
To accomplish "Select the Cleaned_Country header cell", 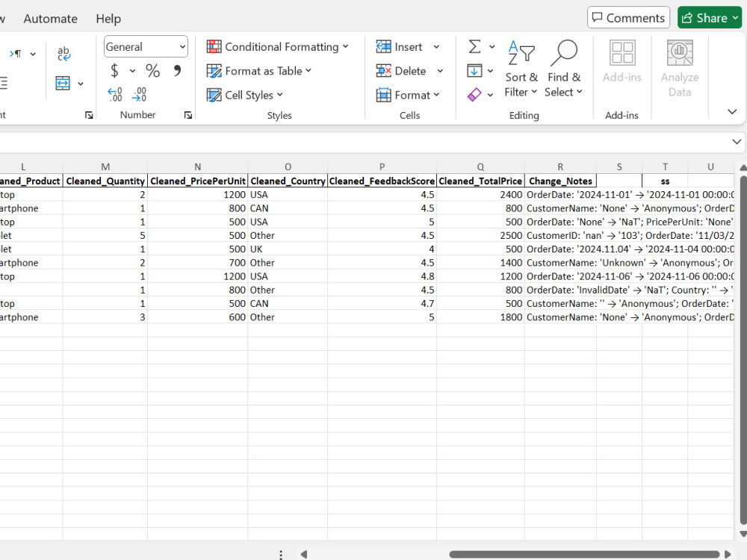I will pos(288,181).
